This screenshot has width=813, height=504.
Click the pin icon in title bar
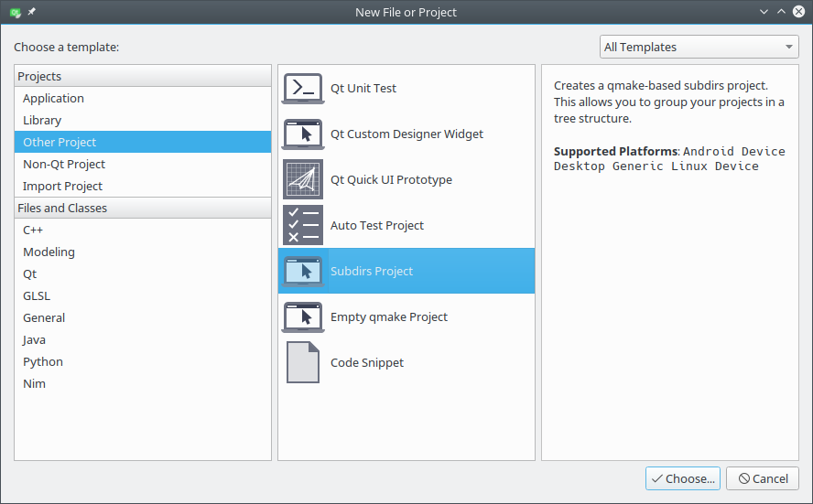(32, 11)
